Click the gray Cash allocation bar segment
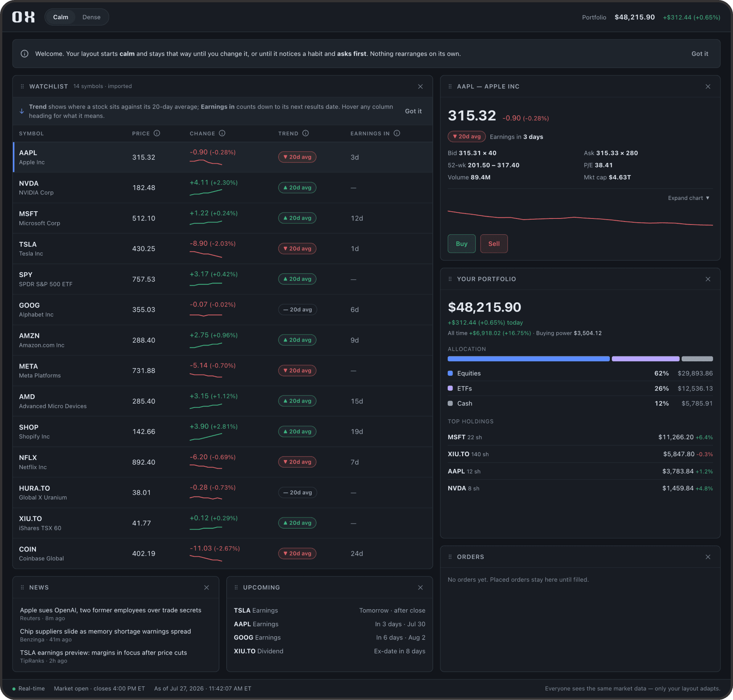This screenshot has height=700, width=733. tap(697, 359)
